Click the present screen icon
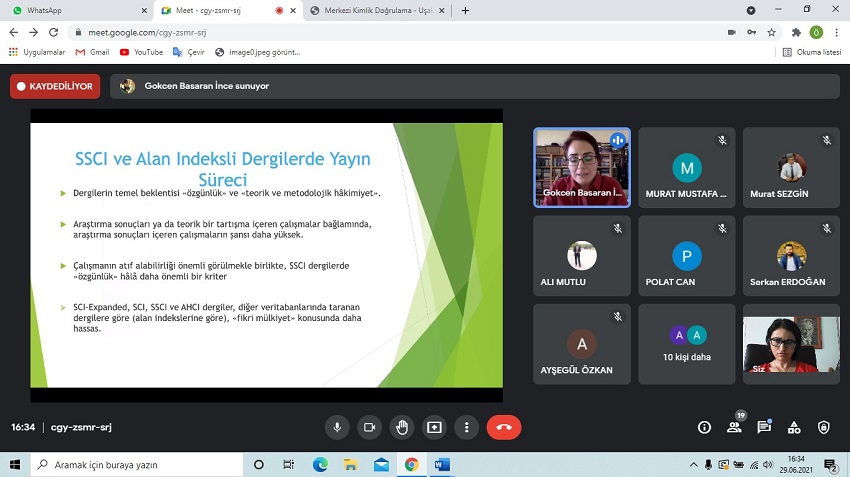This screenshot has width=850, height=477. [x=434, y=427]
